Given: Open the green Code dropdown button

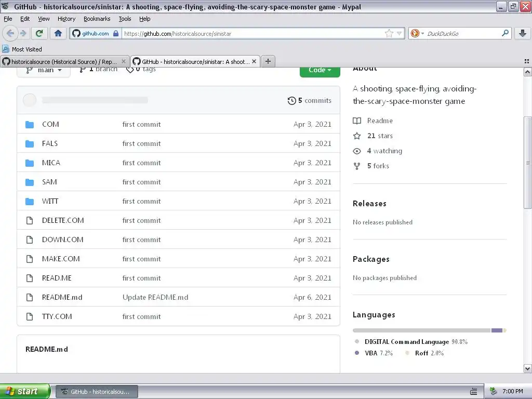Looking at the screenshot, I should tap(320, 71).
